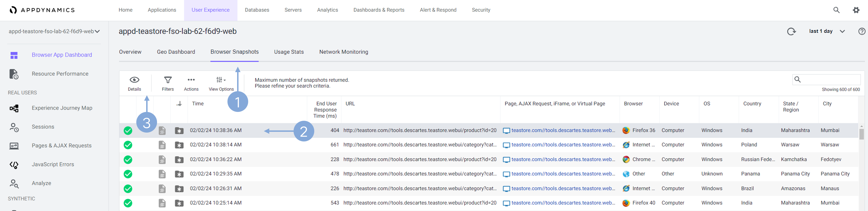Open the Databases top menu
This screenshot has height=211, width=868.
[x=257, y=10]
